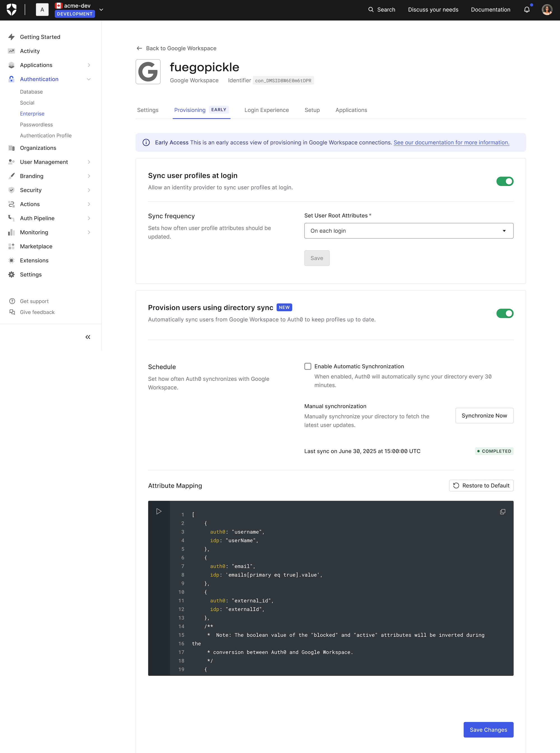Image resolution: width=560 pixels, height=753 pixels.
Task: Click the Search magnifier icon
Action: point(371,10)
